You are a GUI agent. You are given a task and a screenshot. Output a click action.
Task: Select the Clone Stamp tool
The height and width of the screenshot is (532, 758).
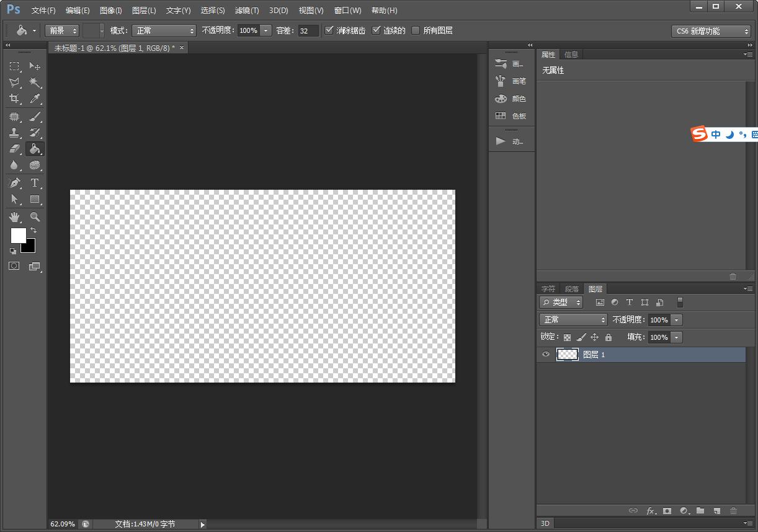[x=14, y=133]
